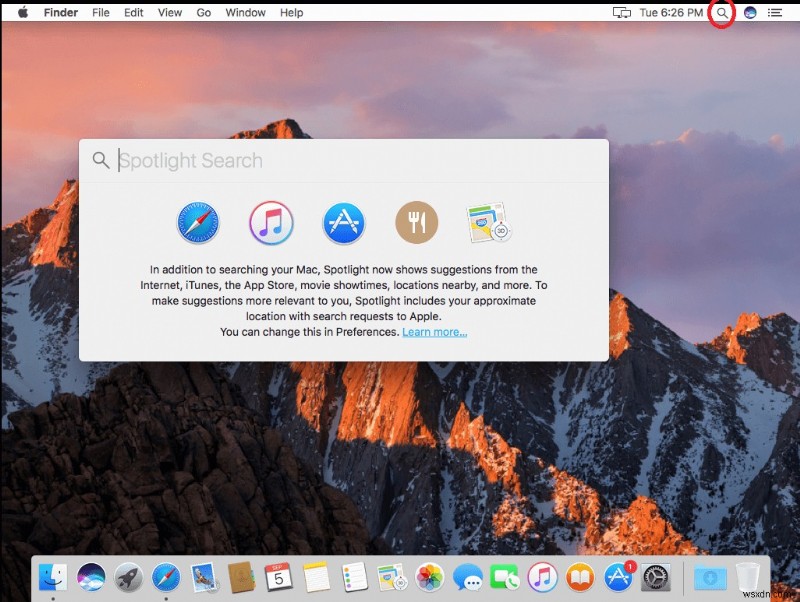Open the Finder menu in the menu bar
The width and height of the screenshot is (800, 602).
pyautogui.click(x=60, y=13)
